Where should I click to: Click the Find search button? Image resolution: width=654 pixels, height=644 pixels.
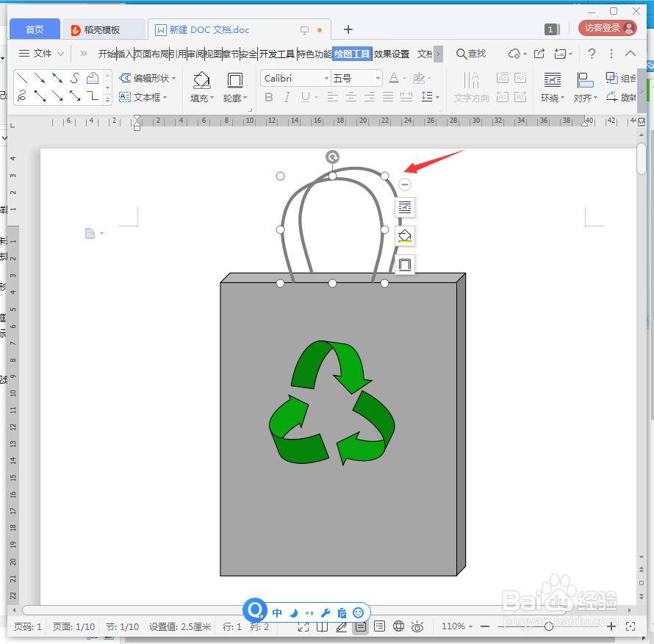pyautogui.click(x=471, y=54)
